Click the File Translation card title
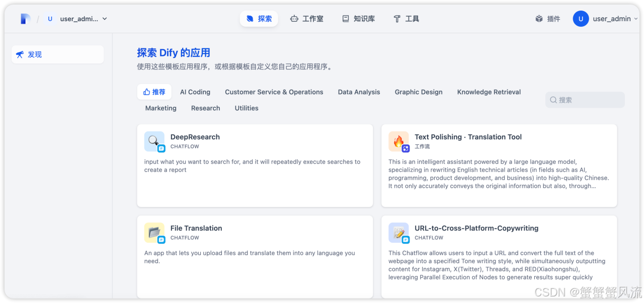This screenshot has height=303, width=644. tap(196, 228)
